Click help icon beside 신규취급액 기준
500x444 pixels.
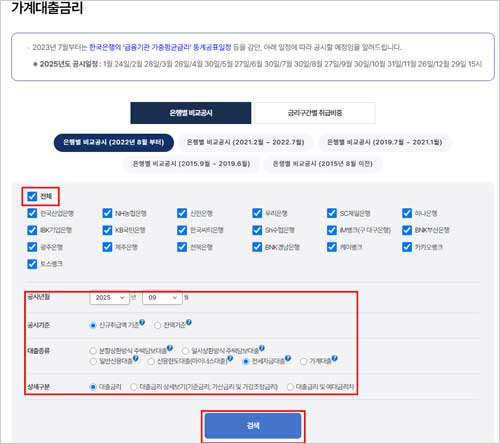pyautogui.click(x=142, y=322)
